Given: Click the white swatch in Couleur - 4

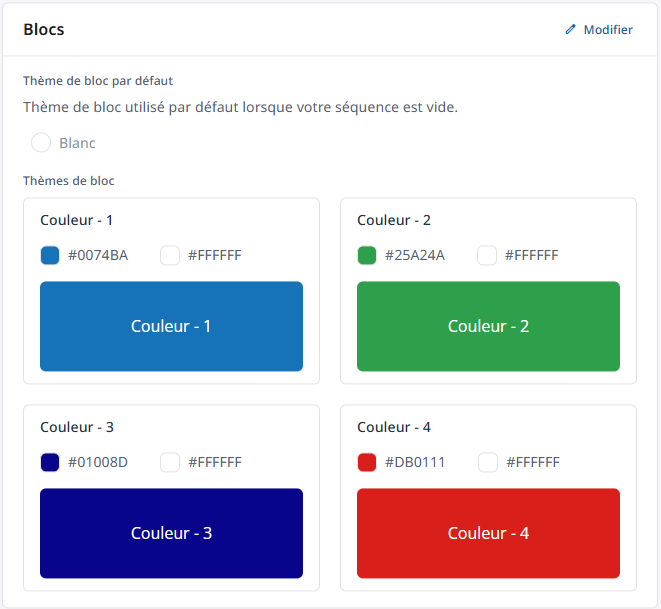Looking at the screenshot, I should coord(488,462).
